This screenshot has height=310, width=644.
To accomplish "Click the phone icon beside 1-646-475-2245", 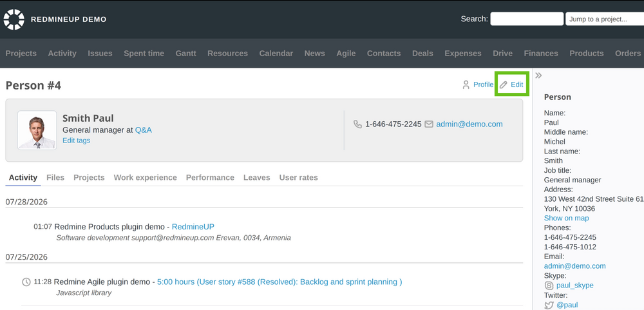I will 357,124.
